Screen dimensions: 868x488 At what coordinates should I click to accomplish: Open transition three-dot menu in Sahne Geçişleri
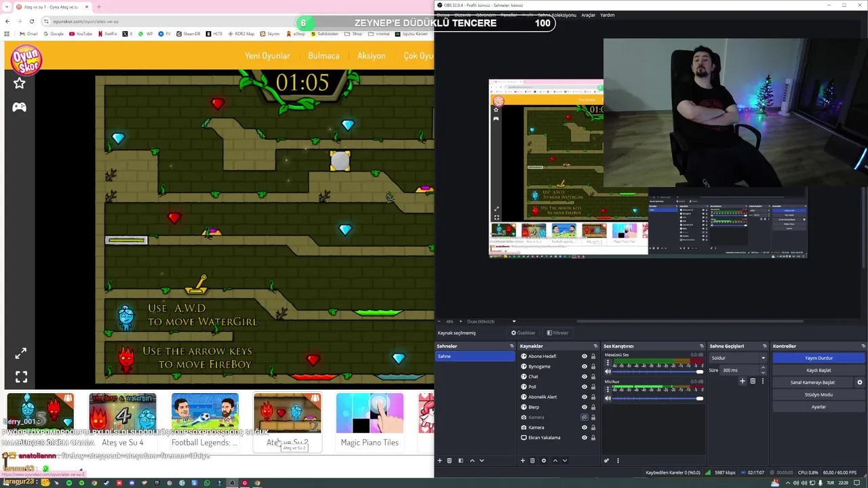(762, 381)
